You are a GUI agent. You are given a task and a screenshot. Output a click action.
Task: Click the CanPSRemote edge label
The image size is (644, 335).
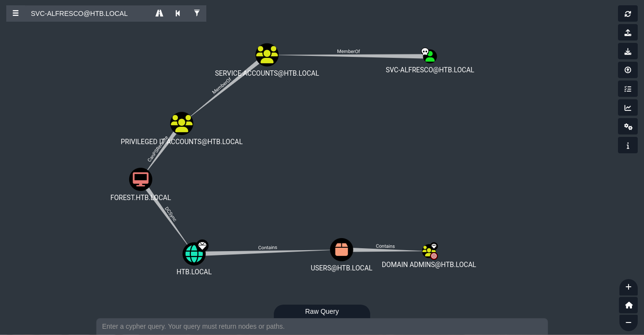click(x=158, y=149)
